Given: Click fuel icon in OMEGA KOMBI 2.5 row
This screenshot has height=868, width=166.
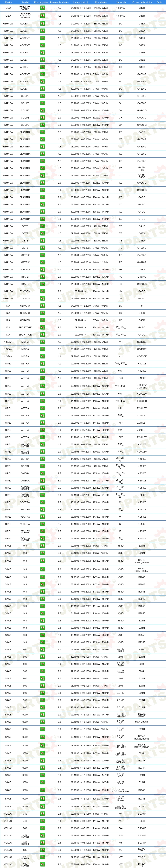Looking at the screenshot, I should (42, 488).
